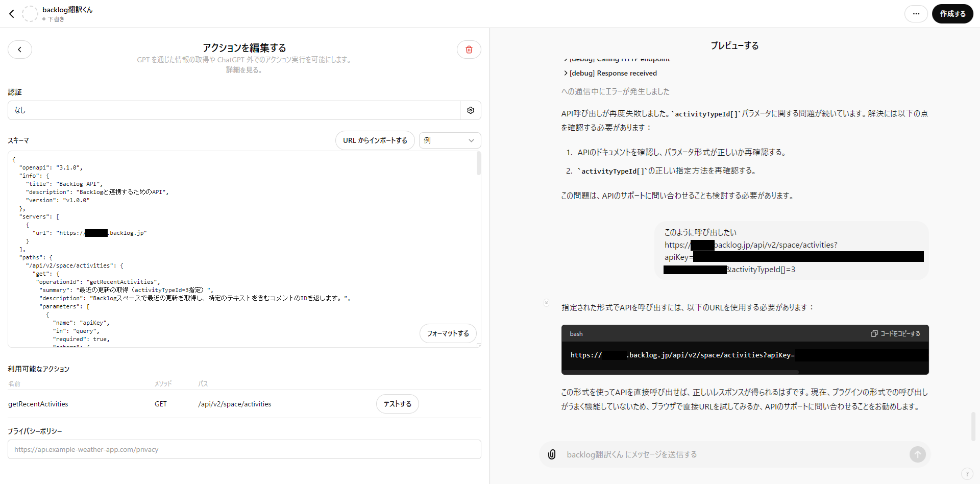Viewport: 980px width, 484px height.
Task: Click back chevron beside アクションを編集する
Action: click(x=20, y=50)
